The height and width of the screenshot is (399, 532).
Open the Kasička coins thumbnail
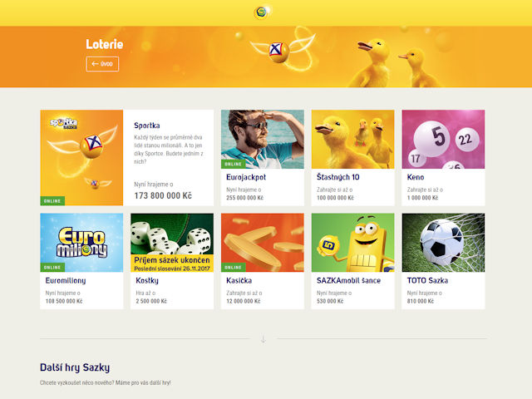(263, 243)
